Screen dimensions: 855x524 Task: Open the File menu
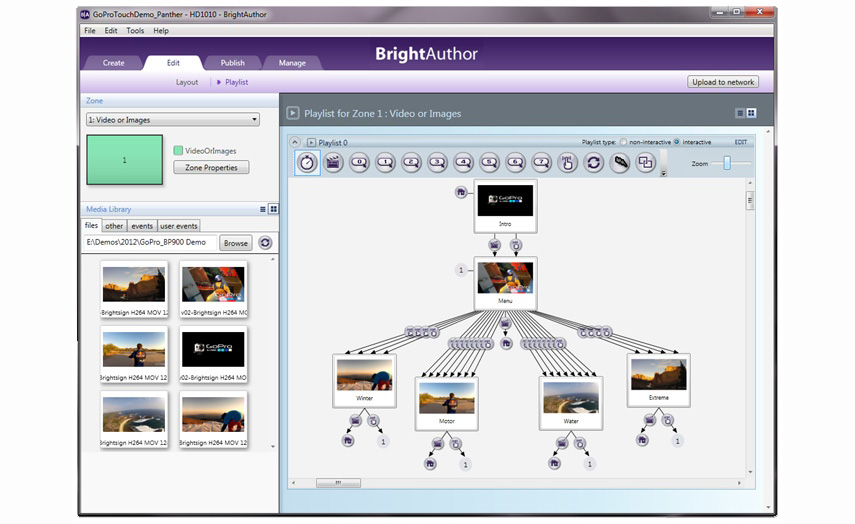90,31
